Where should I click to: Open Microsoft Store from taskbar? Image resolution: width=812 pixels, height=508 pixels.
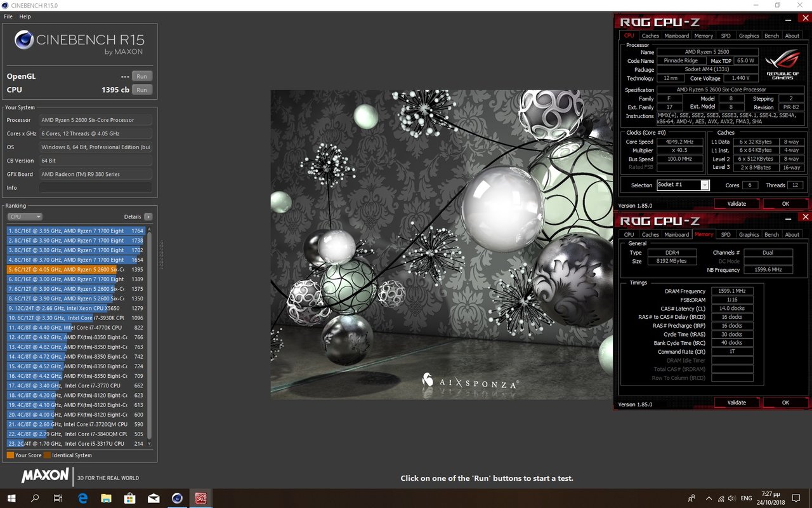tap(130, 498)
